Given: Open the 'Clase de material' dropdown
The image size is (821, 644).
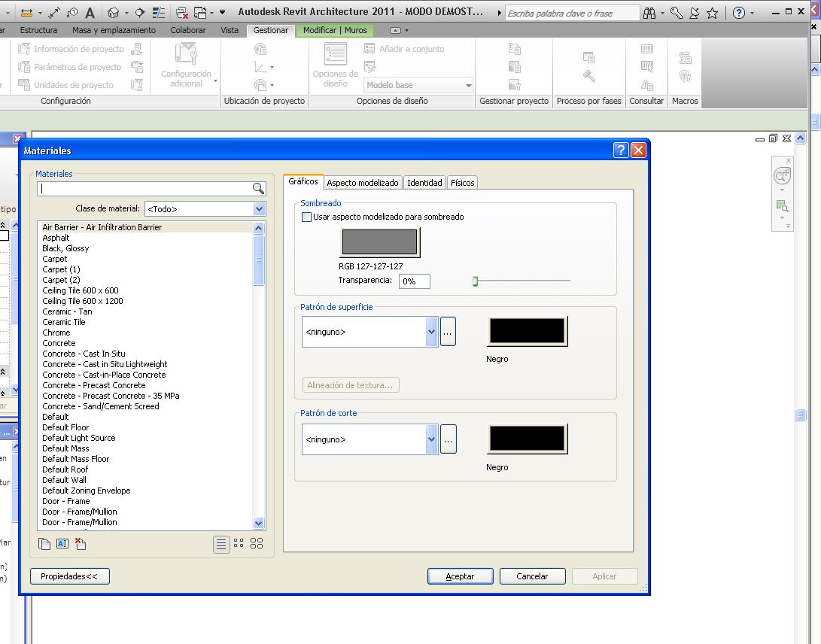Looking at the screenshot, I should point(259,209).
